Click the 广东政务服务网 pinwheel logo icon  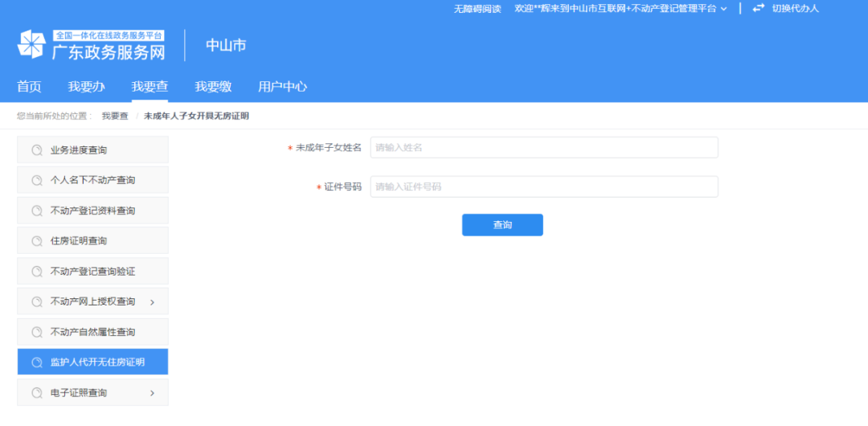pyautogui.click(x=31, y=44)
